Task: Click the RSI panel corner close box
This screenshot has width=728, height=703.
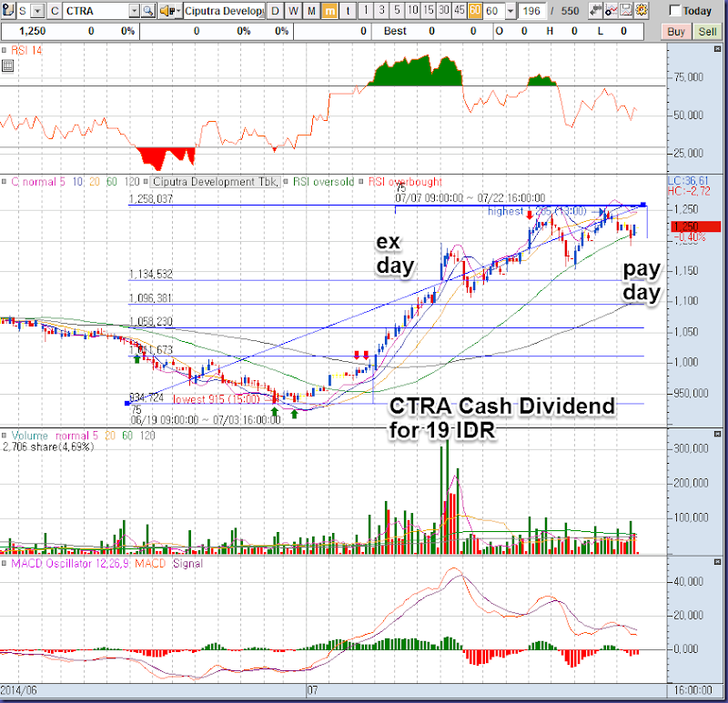Action: pyautogui.click(x=717, y=49)
